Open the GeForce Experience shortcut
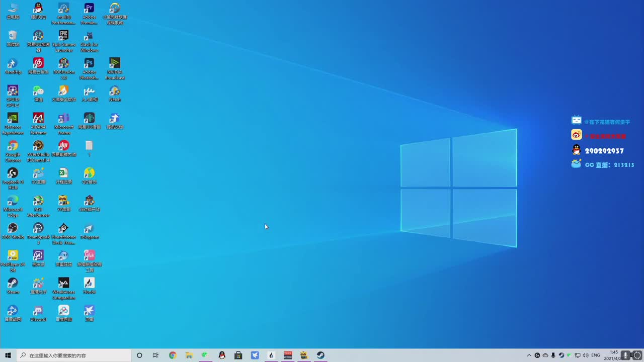Viewport: 644px width, 362px height. point(13,124)
